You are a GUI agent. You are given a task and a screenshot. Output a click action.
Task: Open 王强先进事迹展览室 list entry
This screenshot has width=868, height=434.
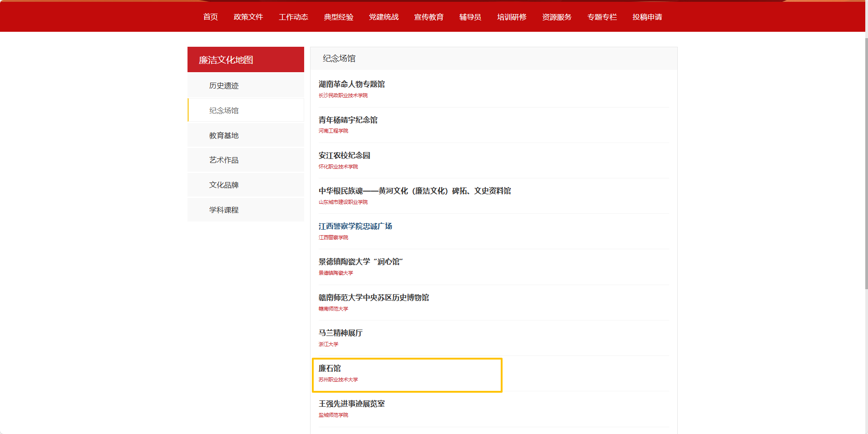(351, 404)
